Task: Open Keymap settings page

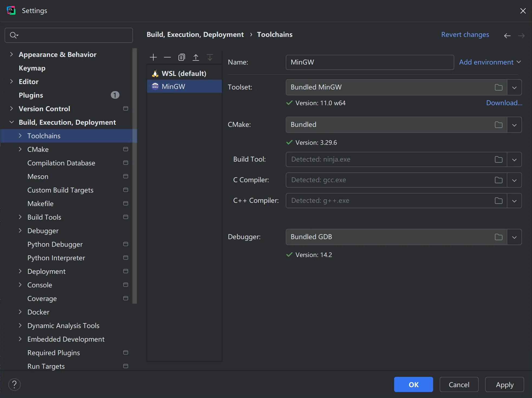Action: click(x=32, y=68)
